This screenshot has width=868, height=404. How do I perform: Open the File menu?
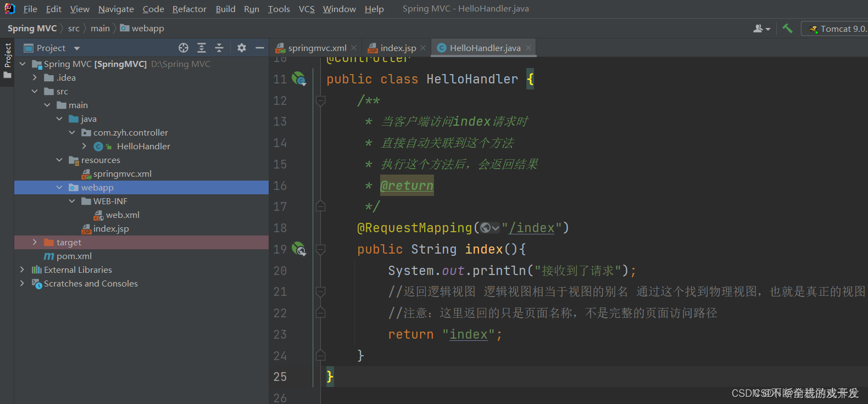[x=30, y=9]
